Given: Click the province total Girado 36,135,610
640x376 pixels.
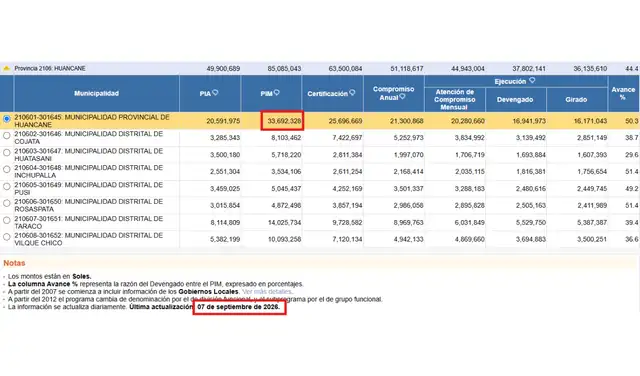Looking at the screenshot, I should click(590, 69).
